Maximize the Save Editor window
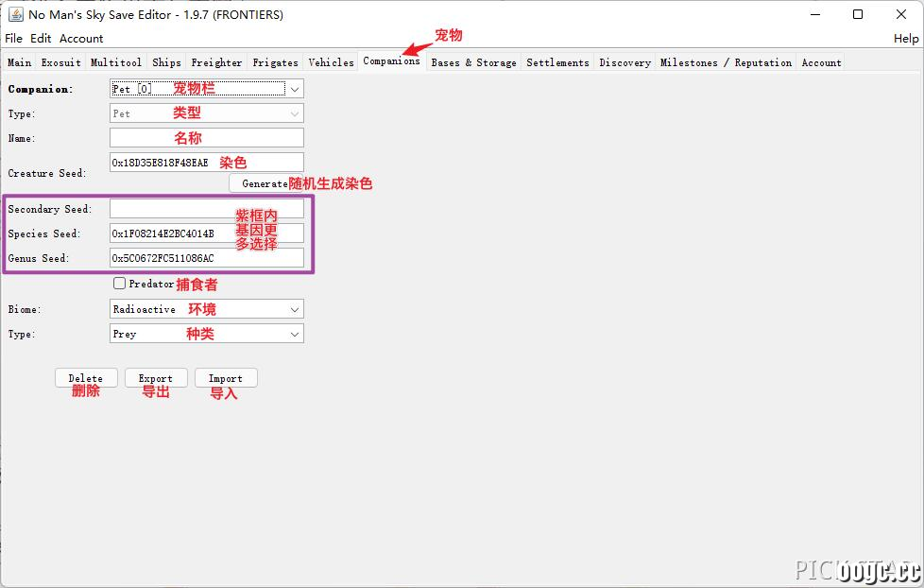The height and width of the screenshot is (588, 924). pyautogui.click(x=858, y=15)
